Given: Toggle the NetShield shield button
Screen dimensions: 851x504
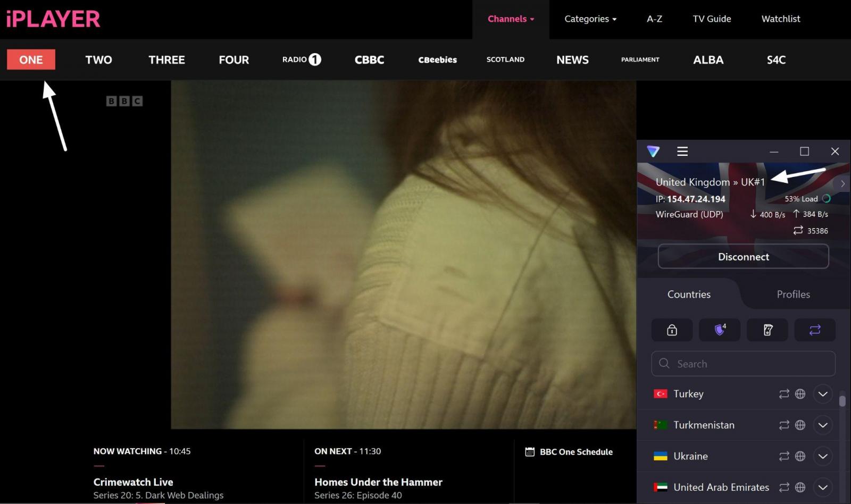Looking at the screenshot, I should pos(720,330).
